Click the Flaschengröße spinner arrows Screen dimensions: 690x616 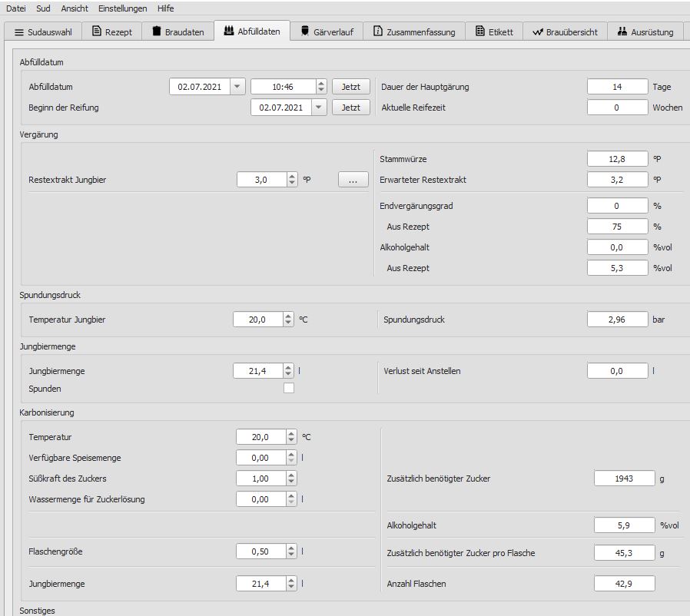pos(291,551)
